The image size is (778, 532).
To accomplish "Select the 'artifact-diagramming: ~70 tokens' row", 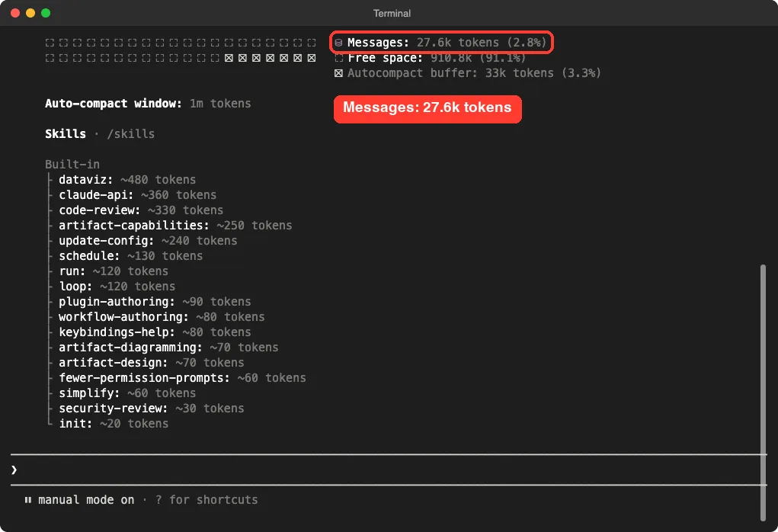I will [x=168, y=348].
